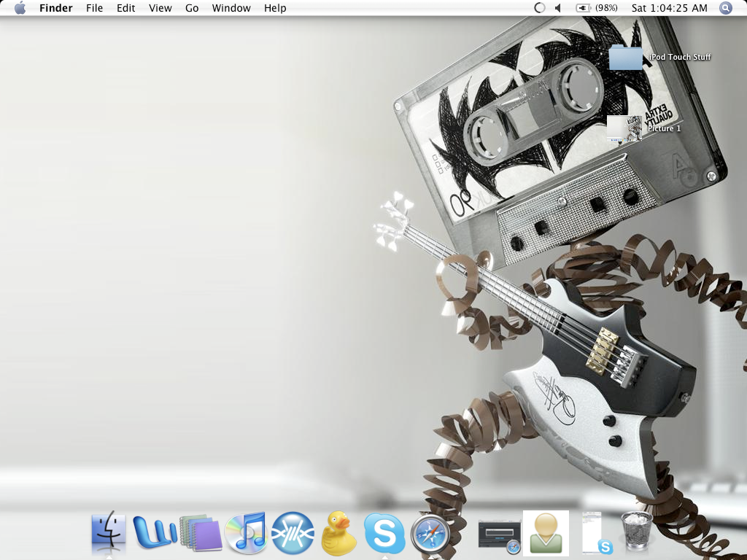The width and height of the screenshot is (747, 560).
Task: Open Skype from the Dock
Action: coord(384,533)
